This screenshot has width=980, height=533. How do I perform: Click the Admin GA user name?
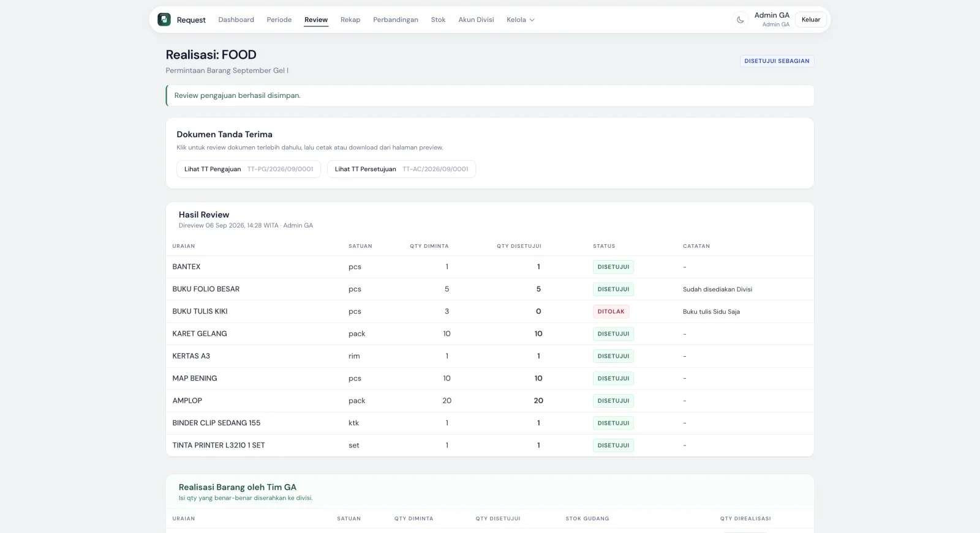tap(772, 15)
